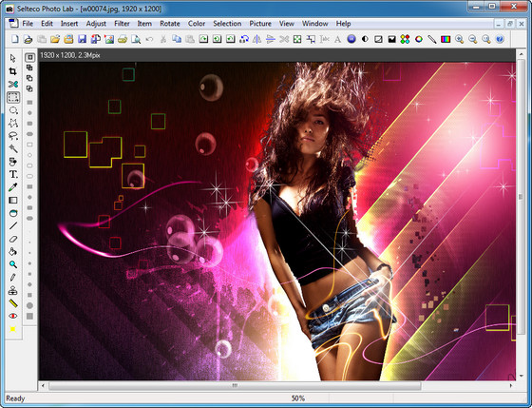Click the blue Help button in toolbar
The width and height of the screenshot is (532, 408).
[500, 39]
